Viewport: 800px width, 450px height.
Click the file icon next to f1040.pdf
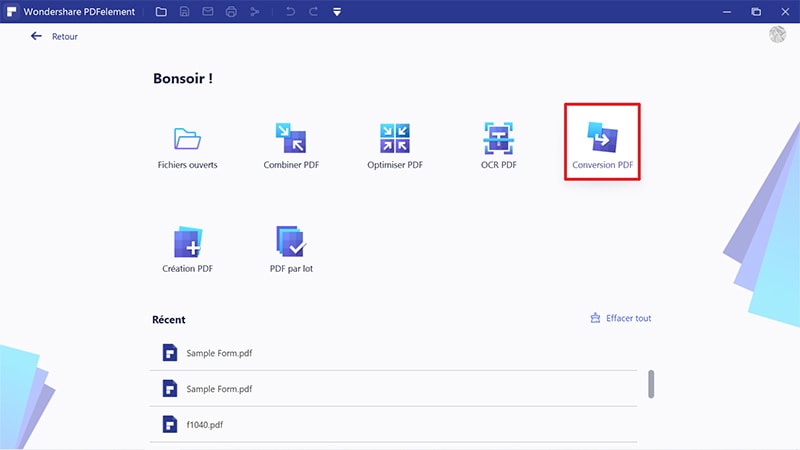[170, 424]
